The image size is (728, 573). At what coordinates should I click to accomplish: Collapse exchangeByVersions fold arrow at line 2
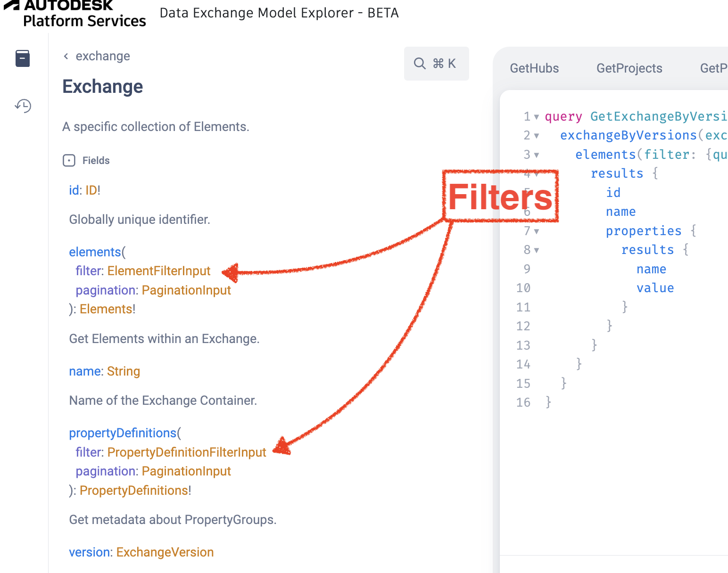(x=537, y=136)
